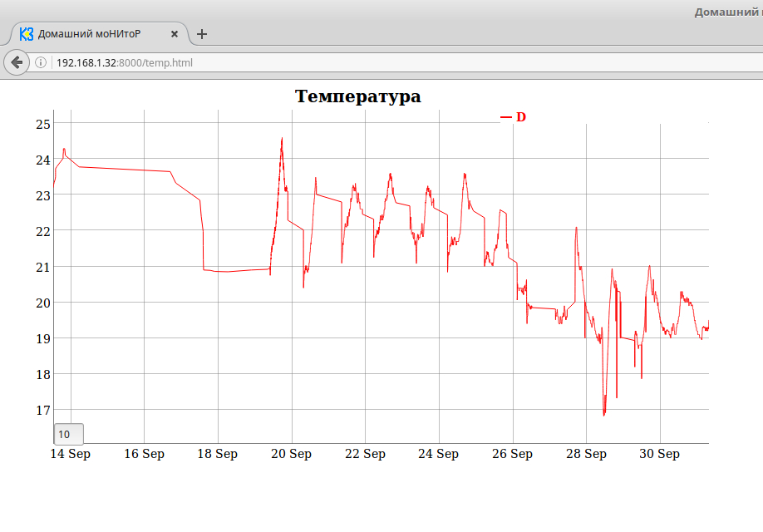Click the rolling period box showing 10
763x532 pixels.
69,434
